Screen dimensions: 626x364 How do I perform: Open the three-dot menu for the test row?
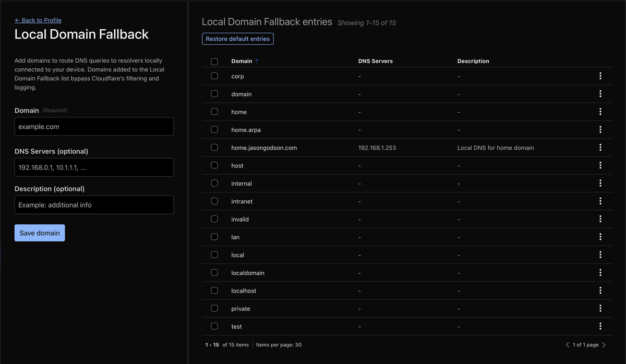pyautogui.click(x=600, y=326)
